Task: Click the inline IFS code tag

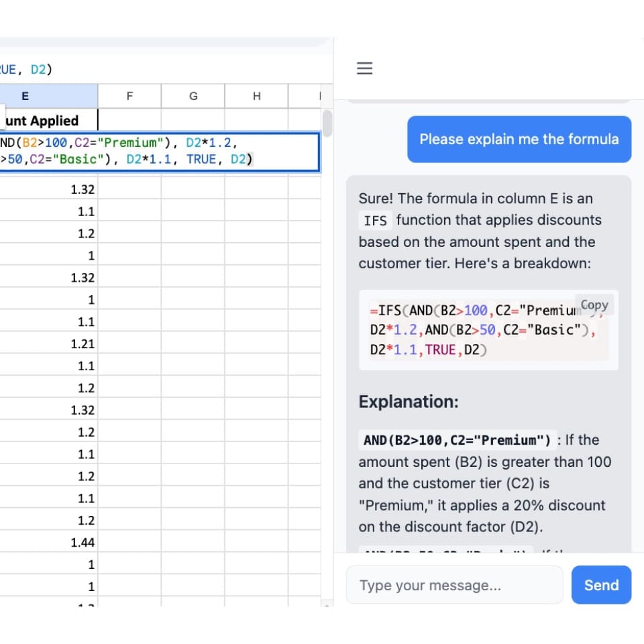Action: (x=375, y=221)
